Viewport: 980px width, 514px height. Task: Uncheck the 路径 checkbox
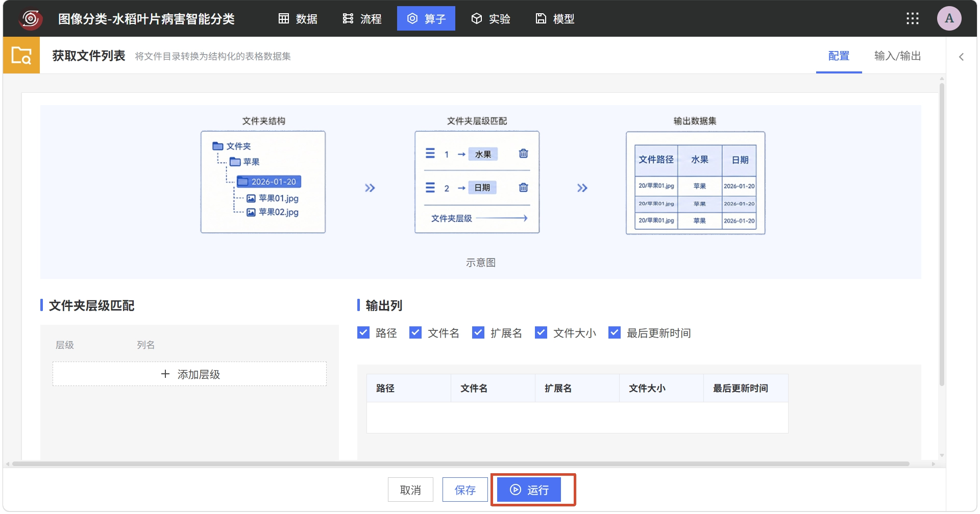363,332
